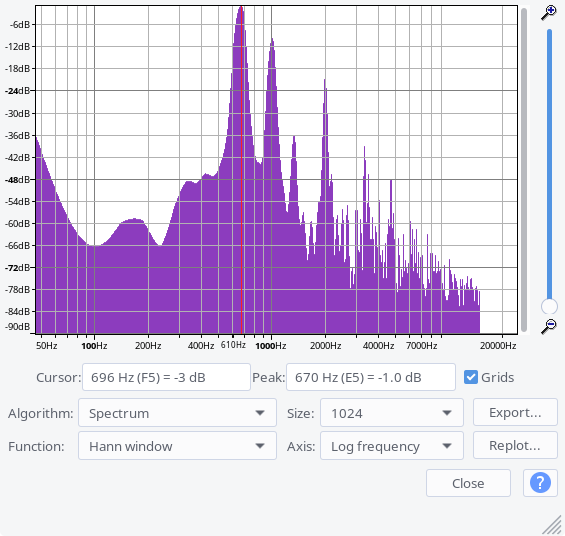Image resolution: width=565 pixels, height=536 pixels.
Task: Click the 1000Hz frequency axis label
Action: coord(271,346)
